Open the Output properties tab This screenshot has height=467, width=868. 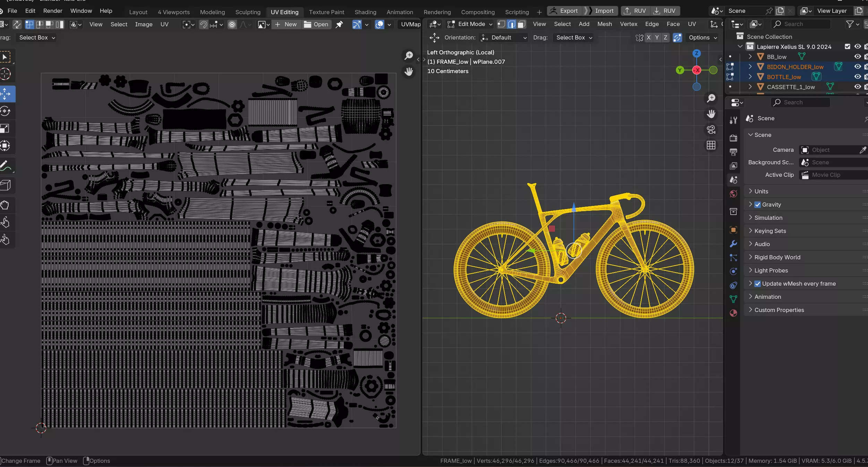coord(733,152)
